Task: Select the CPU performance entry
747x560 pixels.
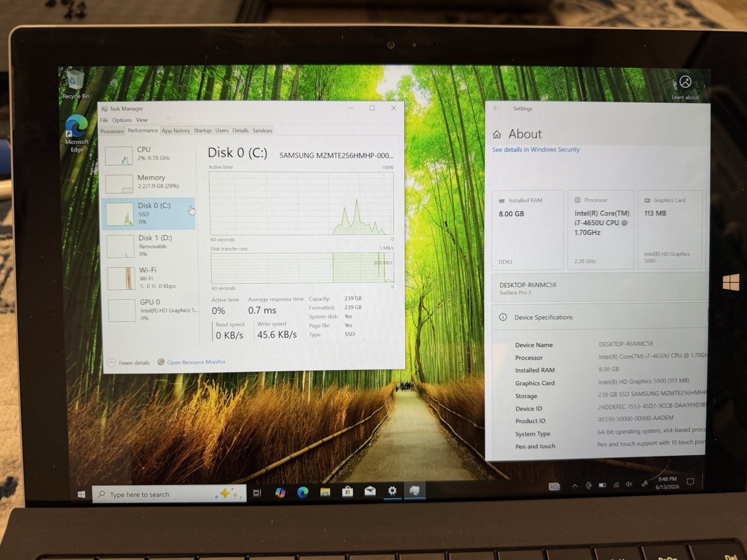Action: pos(148,155)
